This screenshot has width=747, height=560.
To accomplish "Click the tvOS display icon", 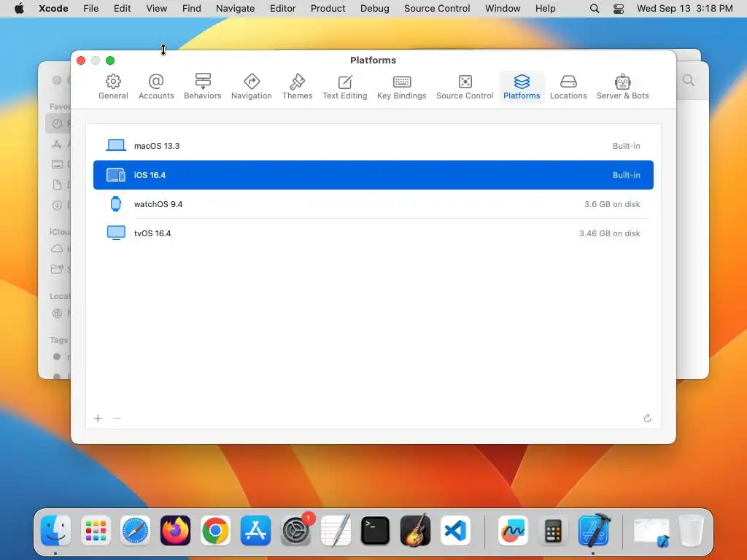I will pyautogui.click(x=116, y=233).
